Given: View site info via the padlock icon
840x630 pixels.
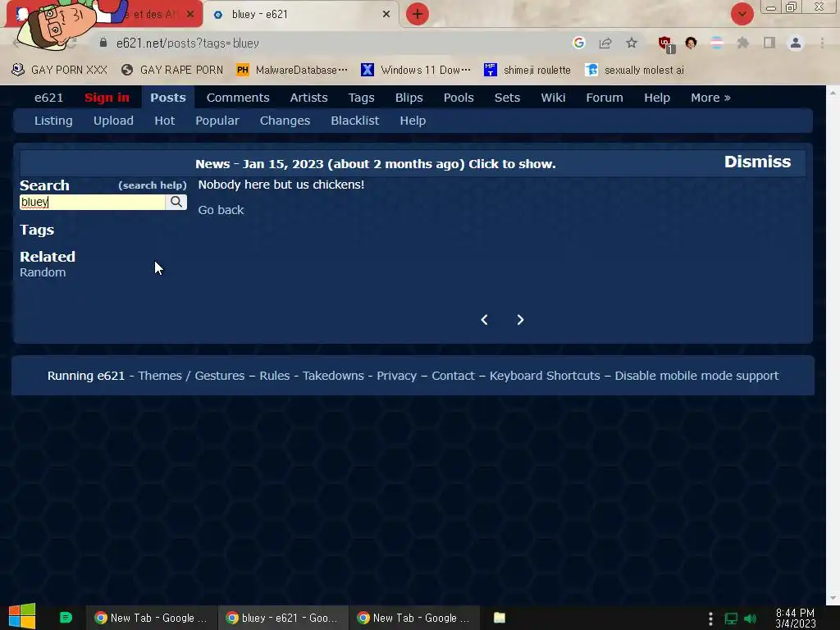Looking at the screenshot, I should point(103,43).
